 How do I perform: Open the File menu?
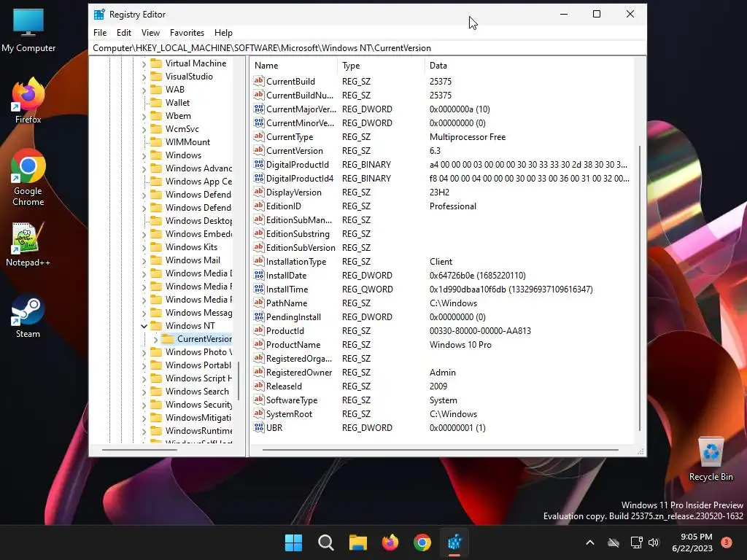point(100,33)
